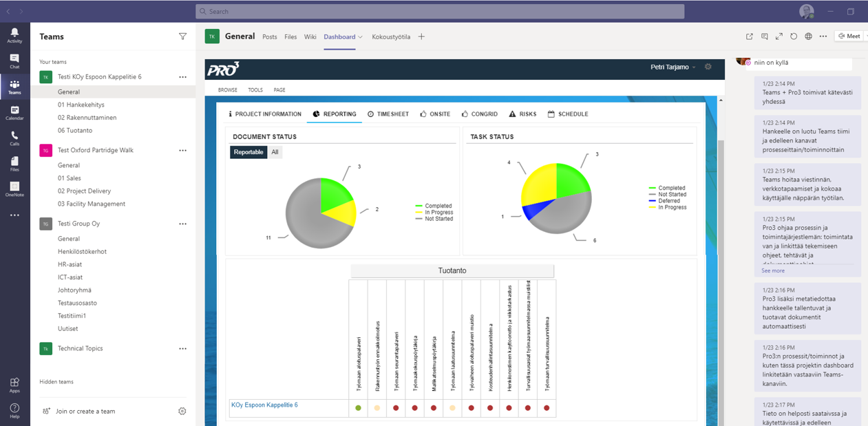The height and width of the screenshot is (426, 868).
Task: Select the Reportable filter in Document Status
Action: [248, 152]
